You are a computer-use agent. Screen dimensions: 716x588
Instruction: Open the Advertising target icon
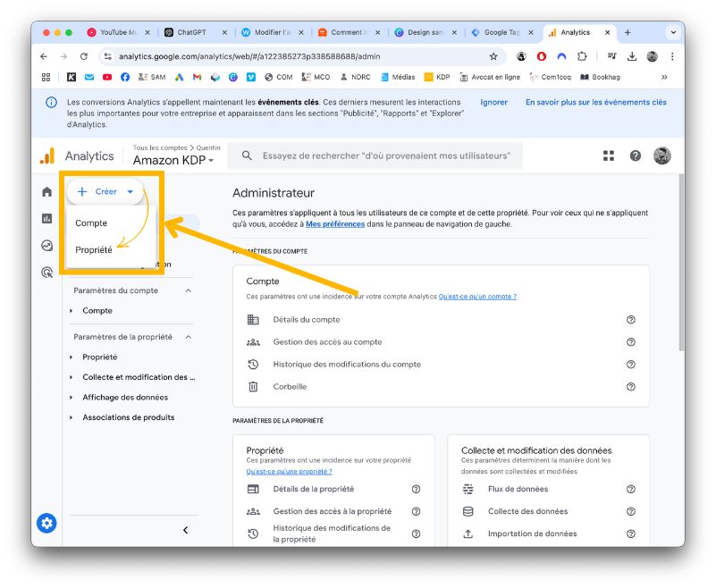(x=47, y=273)
